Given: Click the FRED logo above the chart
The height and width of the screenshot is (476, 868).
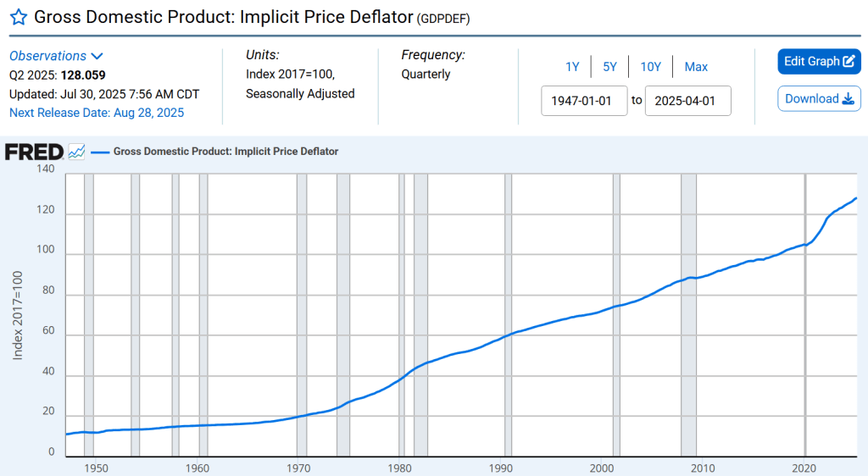Looking at the screenshot, I should 34,152.
